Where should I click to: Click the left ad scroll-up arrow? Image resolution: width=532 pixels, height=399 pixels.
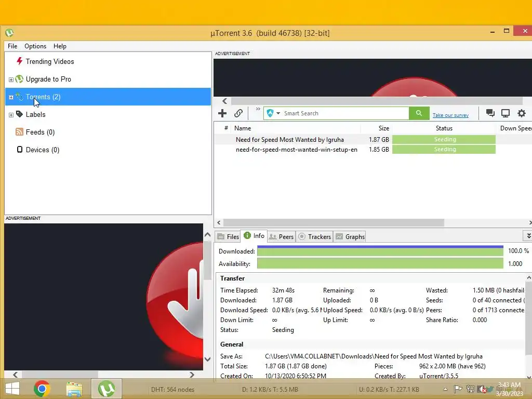pyautogui.click(x=208, y=235)
